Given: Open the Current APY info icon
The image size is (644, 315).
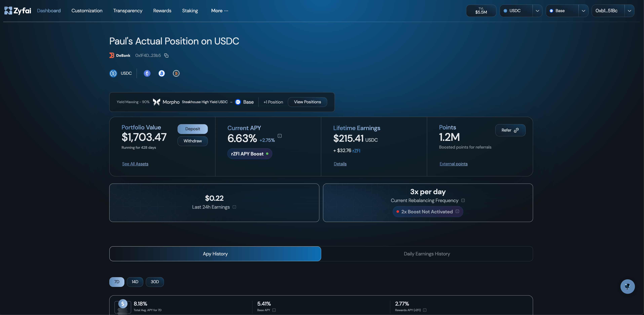Looking at the screenshot, I should 280,136.
